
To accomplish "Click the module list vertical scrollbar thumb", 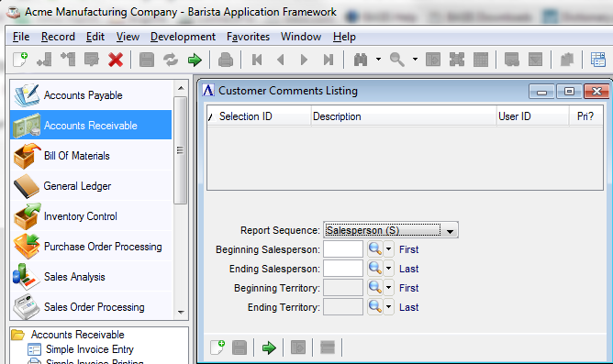I will pyautogui.click(x=180, y=150).
